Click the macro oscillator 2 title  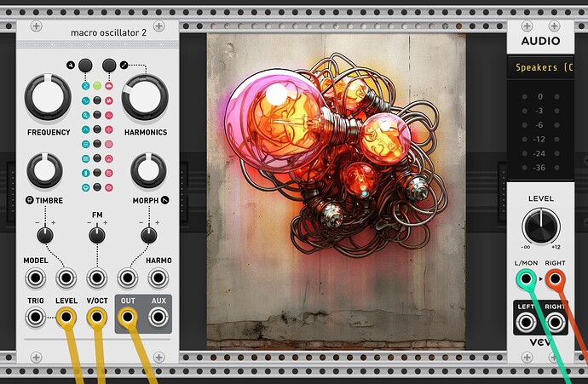[97, 32]
